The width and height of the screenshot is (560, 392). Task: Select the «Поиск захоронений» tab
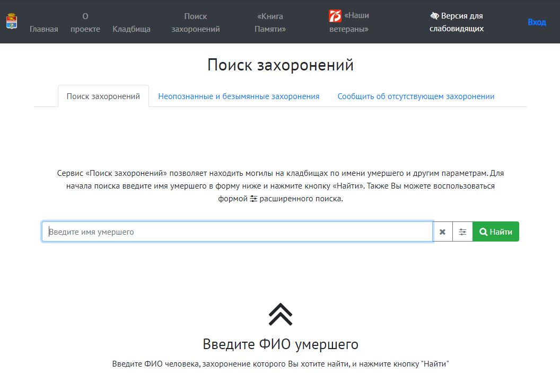(103, 96)
